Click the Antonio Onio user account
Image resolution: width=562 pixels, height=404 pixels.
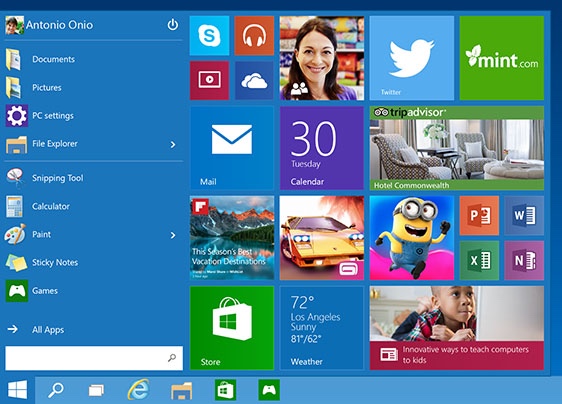tap(49, 25)
